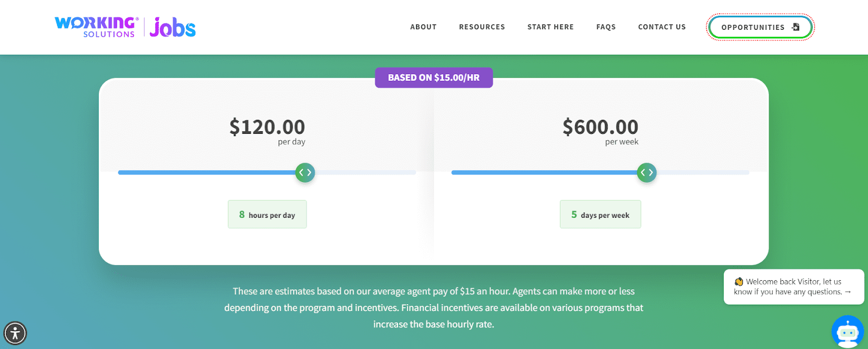Screen dimensions: 868x349
Task: Click the unfilled end of the hours slider track
Action: tap(401, 172)
